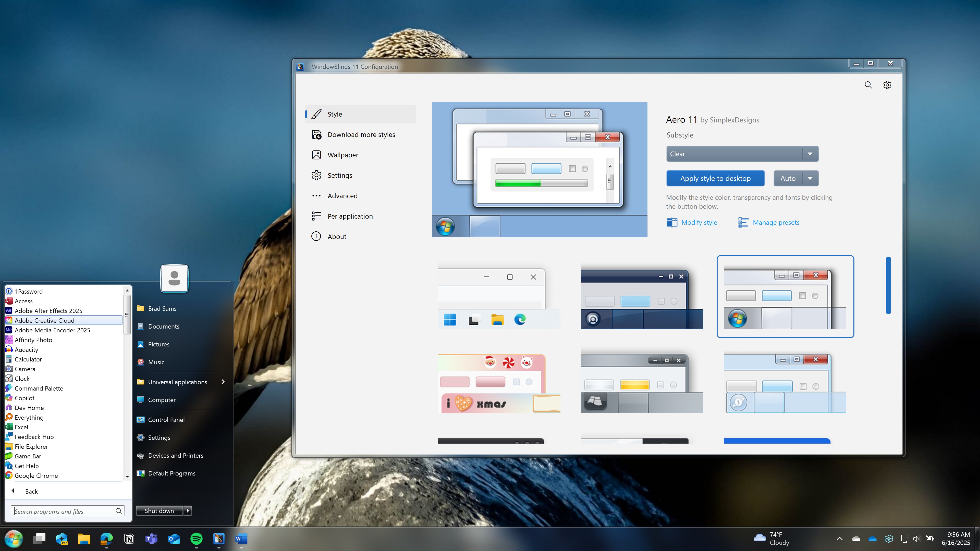
Task: Select the Windows 11 style thumbnail
Action: [x=499, y=297]
